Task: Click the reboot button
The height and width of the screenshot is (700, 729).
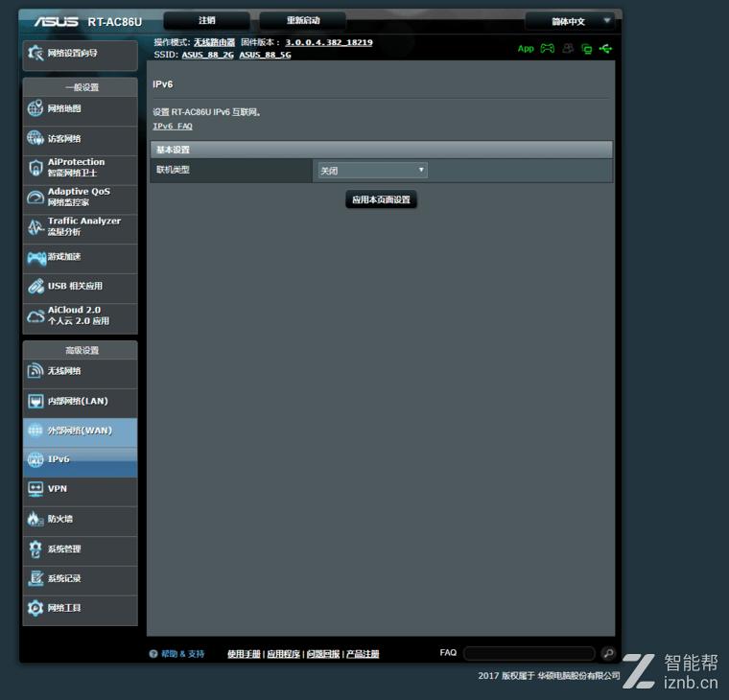Action: pyautogui.click(x=303, y=20)
